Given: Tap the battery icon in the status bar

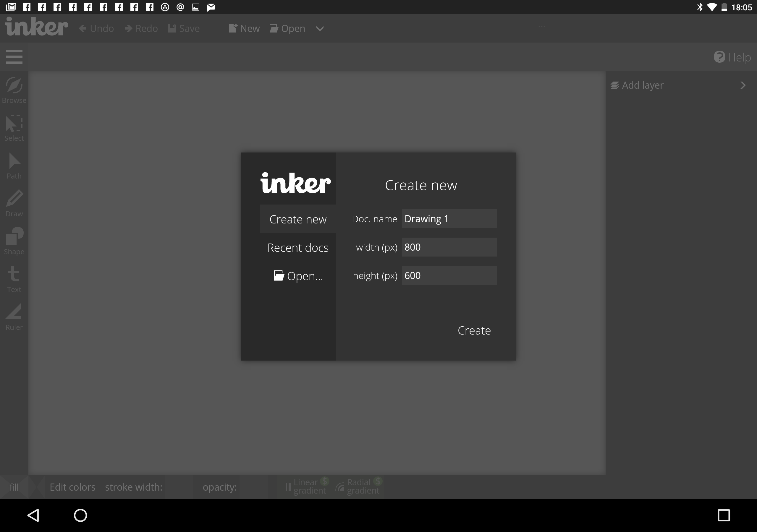Looking at the screenshot, I should [x=724, y=7].
